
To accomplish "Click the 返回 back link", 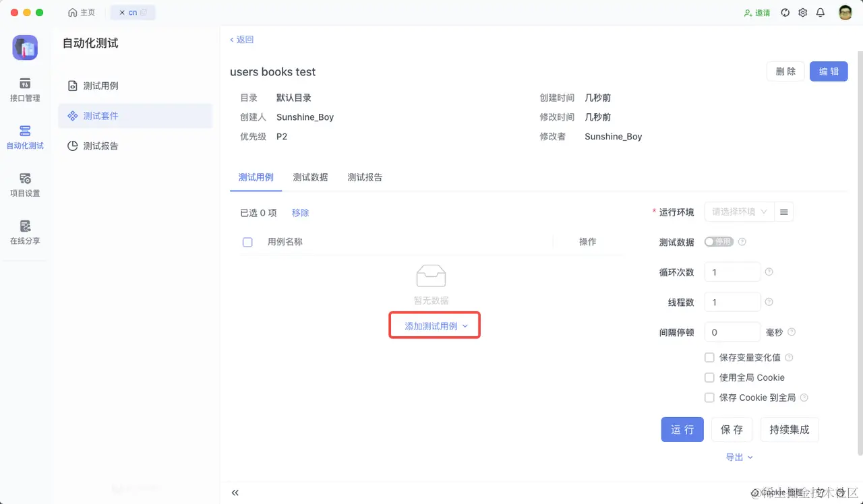I will click(242, 40).
